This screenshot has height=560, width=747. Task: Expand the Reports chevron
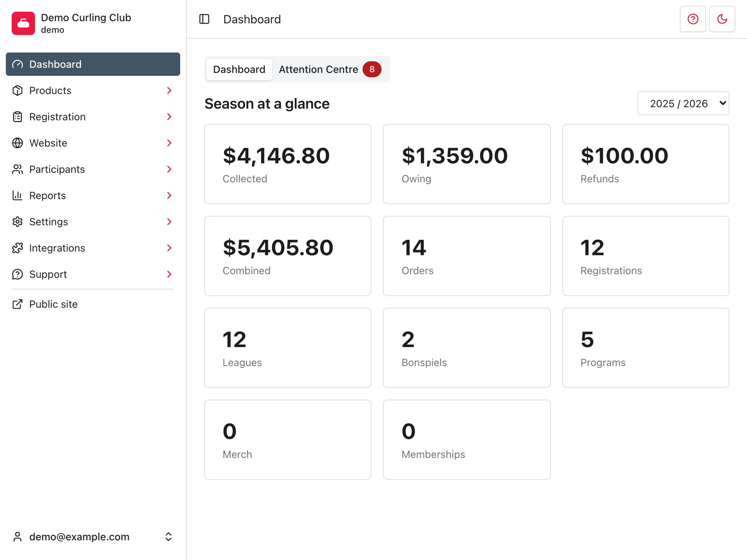169,195
